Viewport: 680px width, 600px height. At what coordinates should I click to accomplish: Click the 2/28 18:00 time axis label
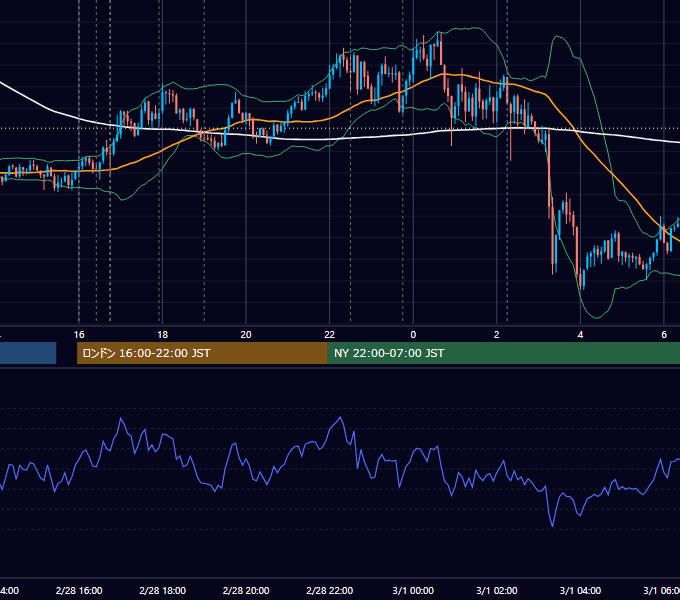point(162,590)
